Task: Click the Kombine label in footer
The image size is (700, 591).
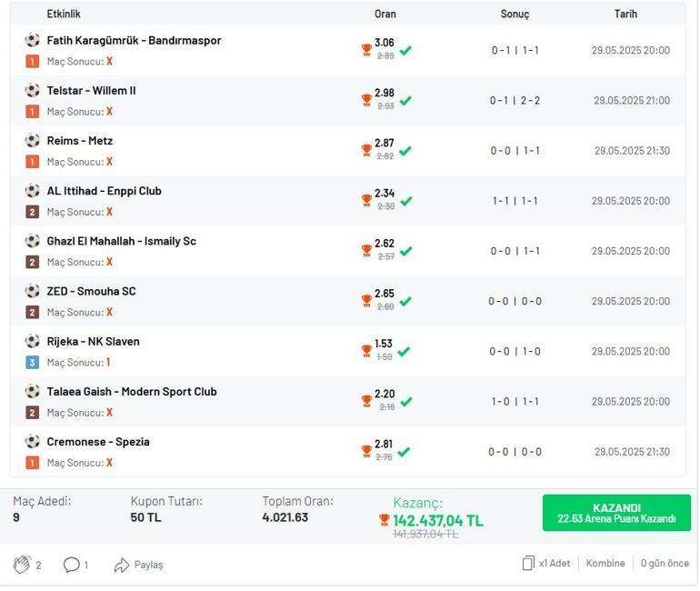Action: pyautogui.click(x=605, y=564)
